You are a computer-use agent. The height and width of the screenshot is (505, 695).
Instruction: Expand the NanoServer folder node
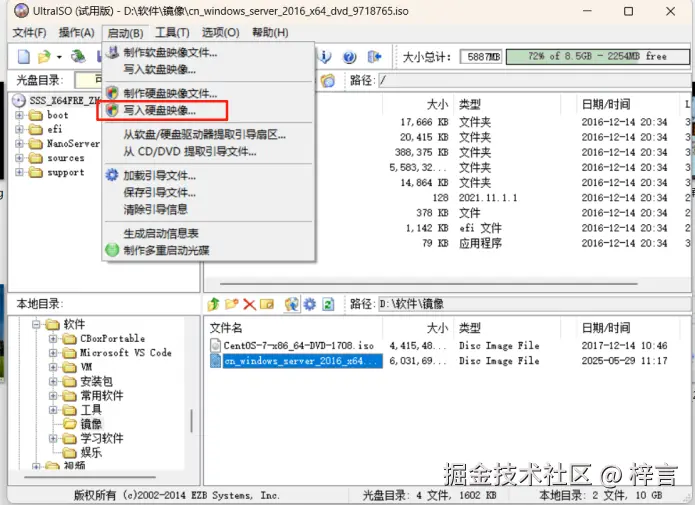pyautogui.click(x=19, y=144)
